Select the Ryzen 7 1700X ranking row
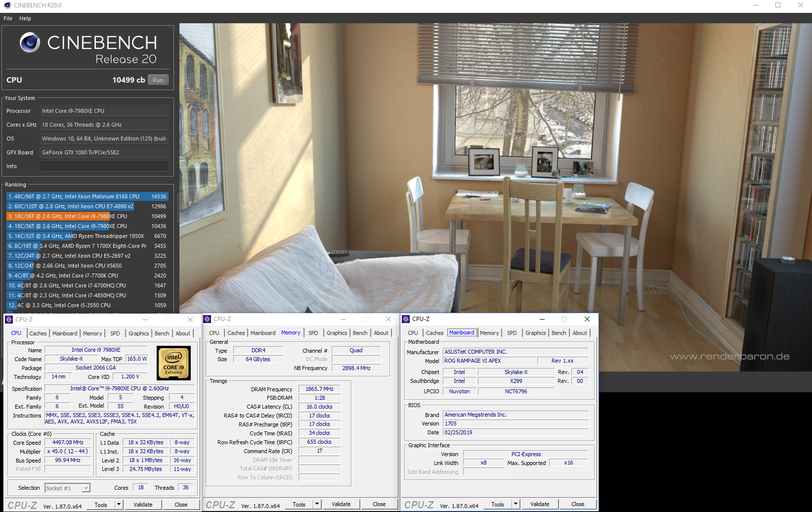This screenshot has height=512, width=812. (x=87, y=246)
